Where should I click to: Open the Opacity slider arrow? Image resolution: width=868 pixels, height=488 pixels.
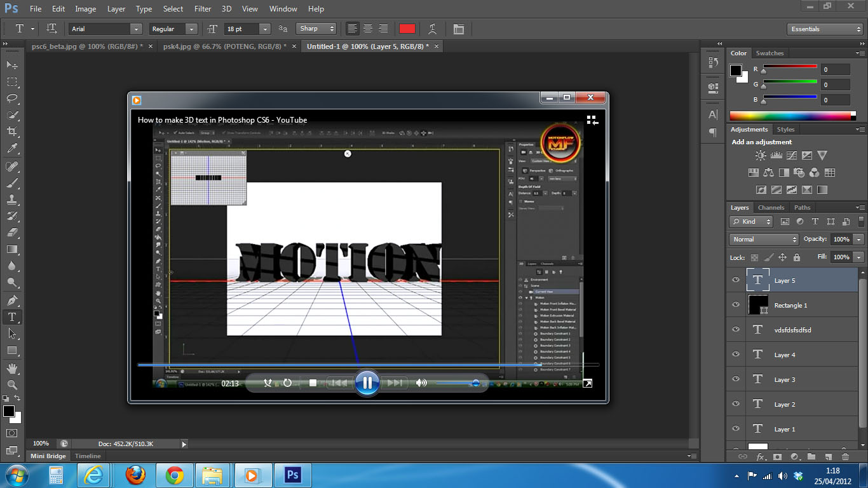[859, 239]
